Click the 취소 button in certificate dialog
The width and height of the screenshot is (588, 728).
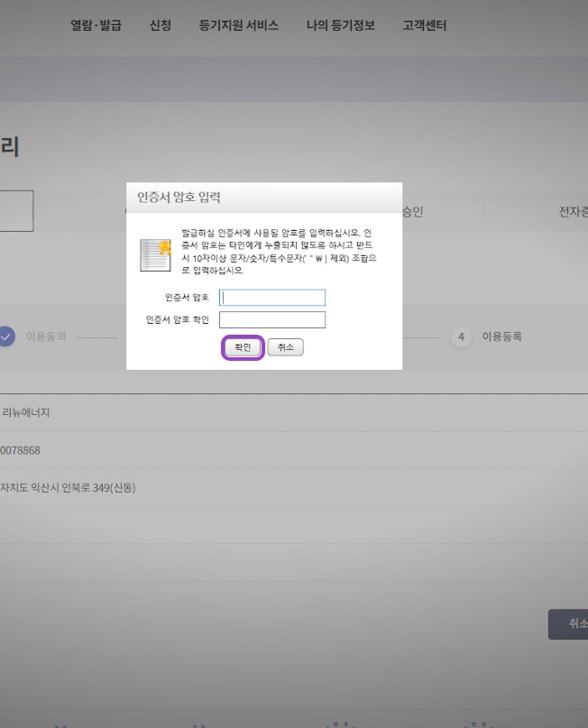[285, 347]
